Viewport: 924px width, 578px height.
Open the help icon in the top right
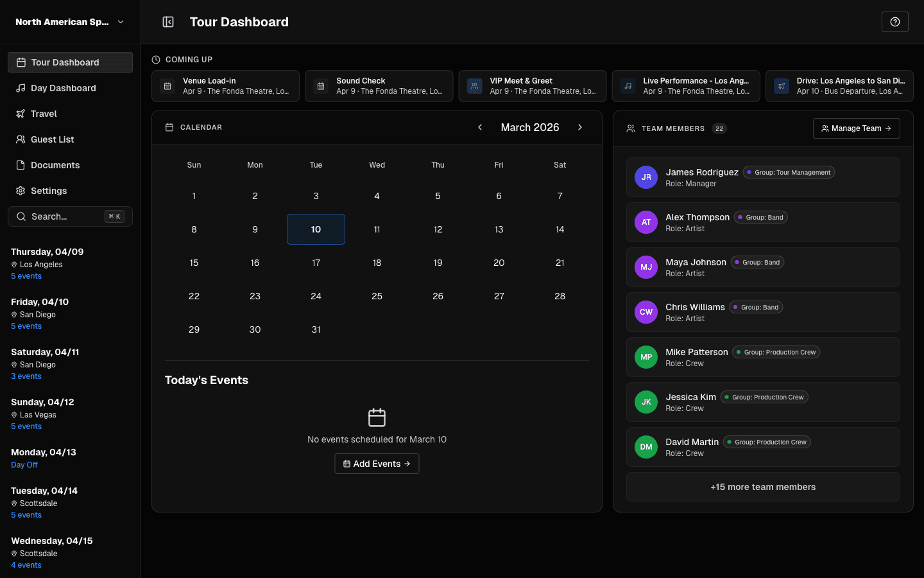click(x=894, y=21)
